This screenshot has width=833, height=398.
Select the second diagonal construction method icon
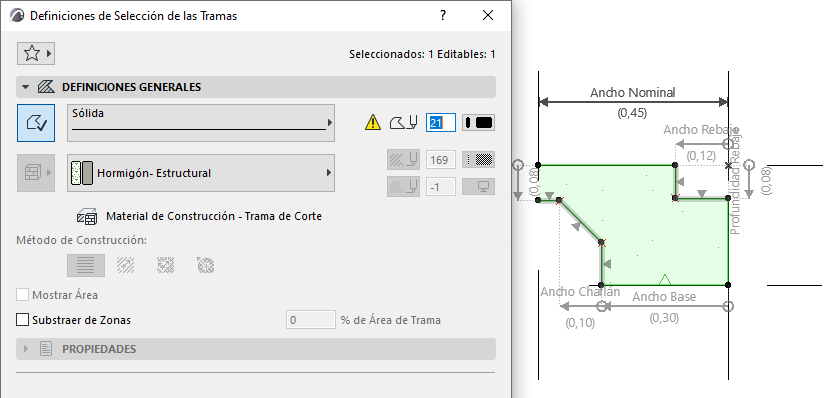pyautogui.click(x=125, y=265)
